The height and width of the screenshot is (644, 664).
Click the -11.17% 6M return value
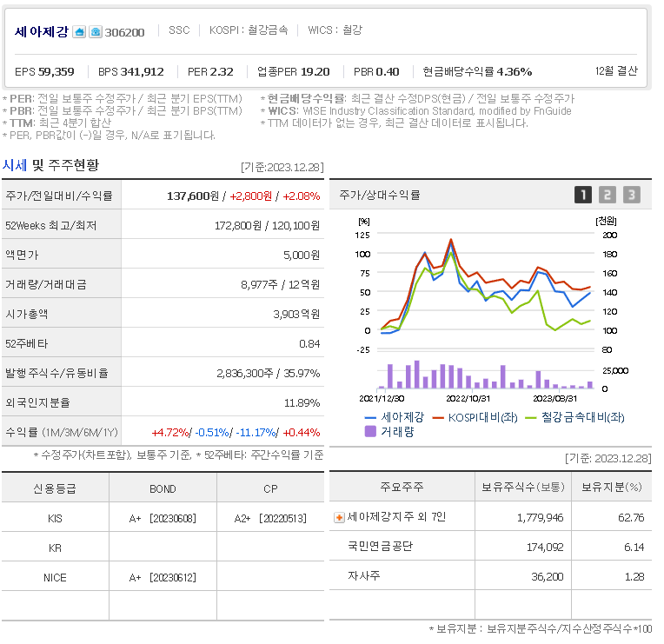point(256,433)
